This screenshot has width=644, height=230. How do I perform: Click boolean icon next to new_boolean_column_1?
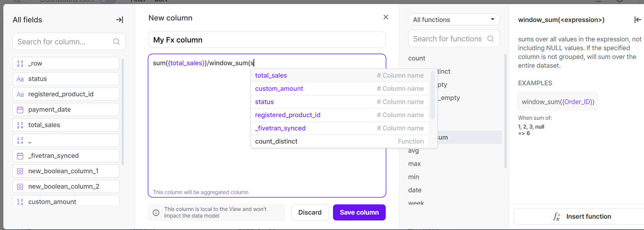[x=20, y=171]
